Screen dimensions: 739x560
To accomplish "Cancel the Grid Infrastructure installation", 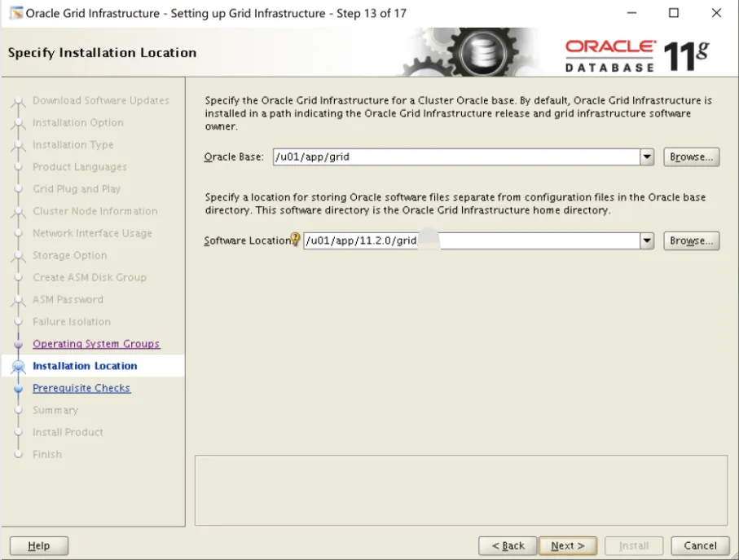I will (699, 545).
